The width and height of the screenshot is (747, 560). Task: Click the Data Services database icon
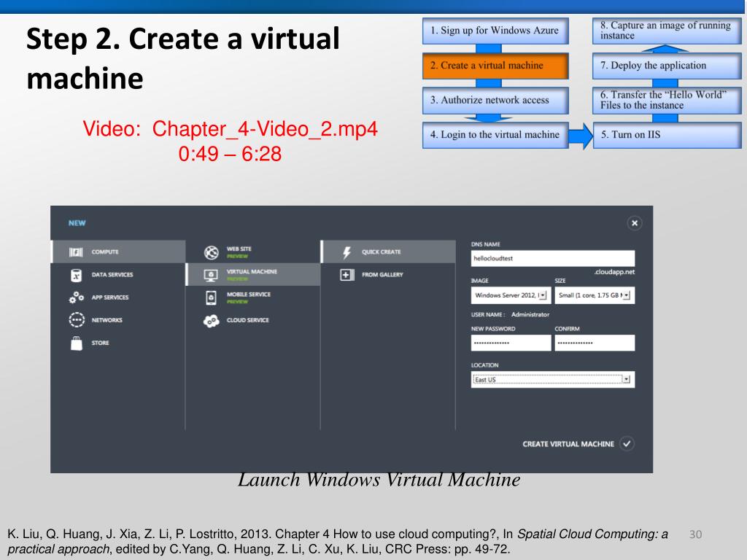tap(76, 275)
